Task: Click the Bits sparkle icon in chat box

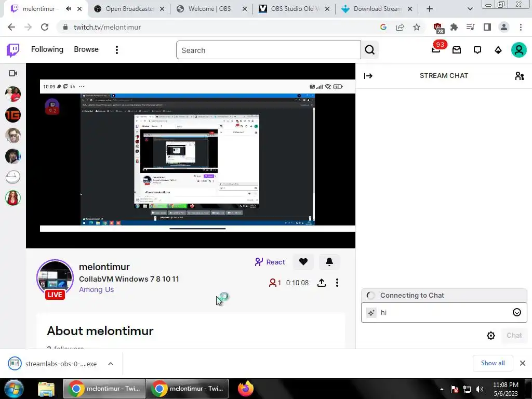Action: (371, 313)
